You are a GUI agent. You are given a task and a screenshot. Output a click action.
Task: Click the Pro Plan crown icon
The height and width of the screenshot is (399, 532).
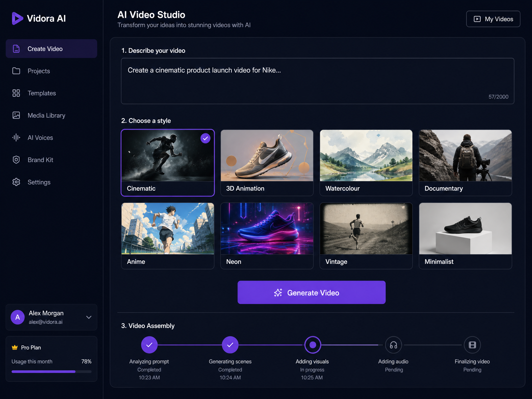click(15, 347)
